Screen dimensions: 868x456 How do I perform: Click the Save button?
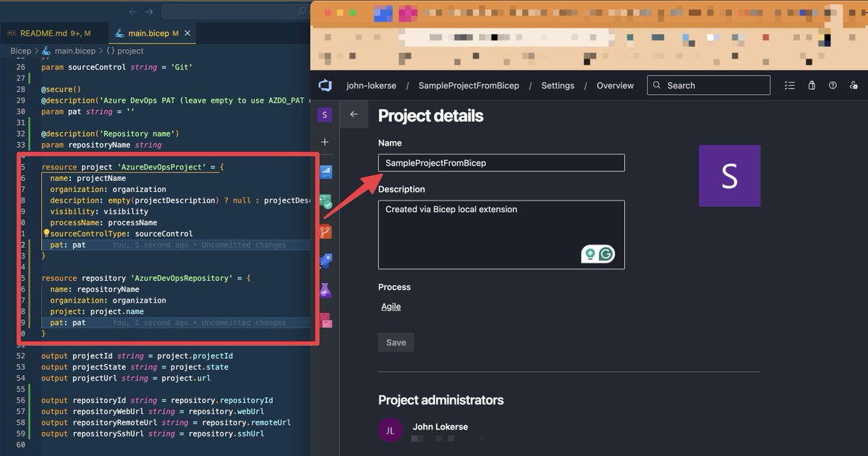tap(396, 342)
